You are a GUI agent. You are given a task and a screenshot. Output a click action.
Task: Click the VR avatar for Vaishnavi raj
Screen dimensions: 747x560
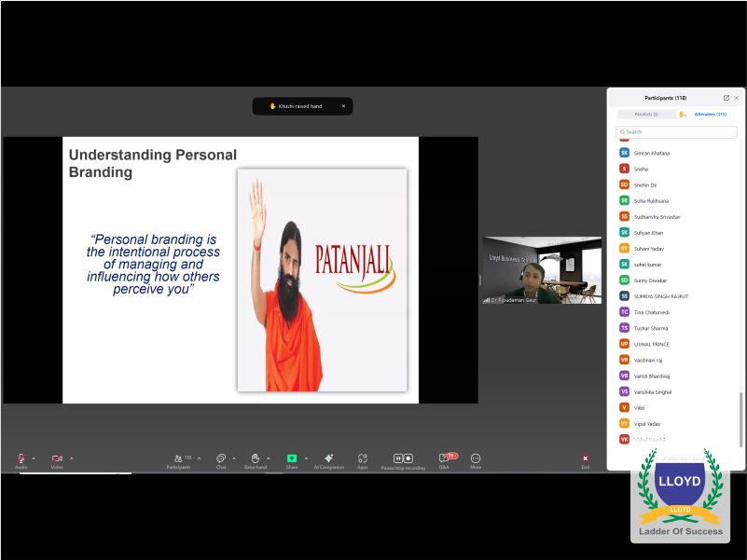624,360
